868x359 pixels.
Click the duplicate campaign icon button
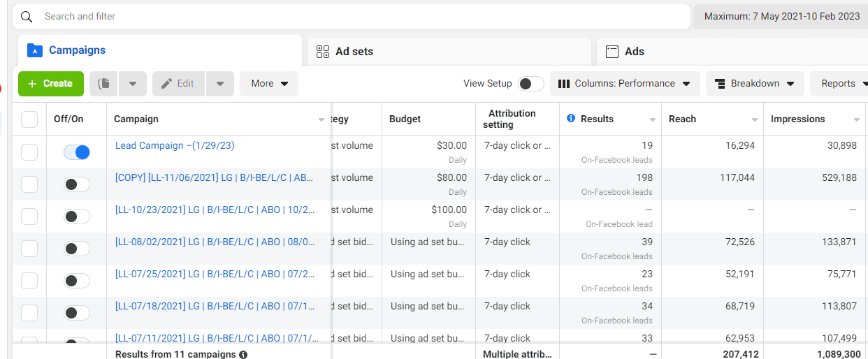tap(104, 84)
